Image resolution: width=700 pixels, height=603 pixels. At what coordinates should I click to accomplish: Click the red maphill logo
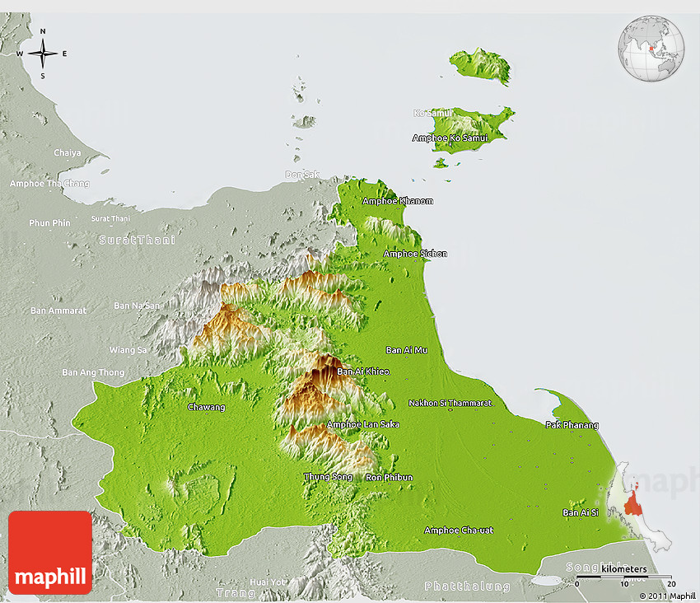50,552
